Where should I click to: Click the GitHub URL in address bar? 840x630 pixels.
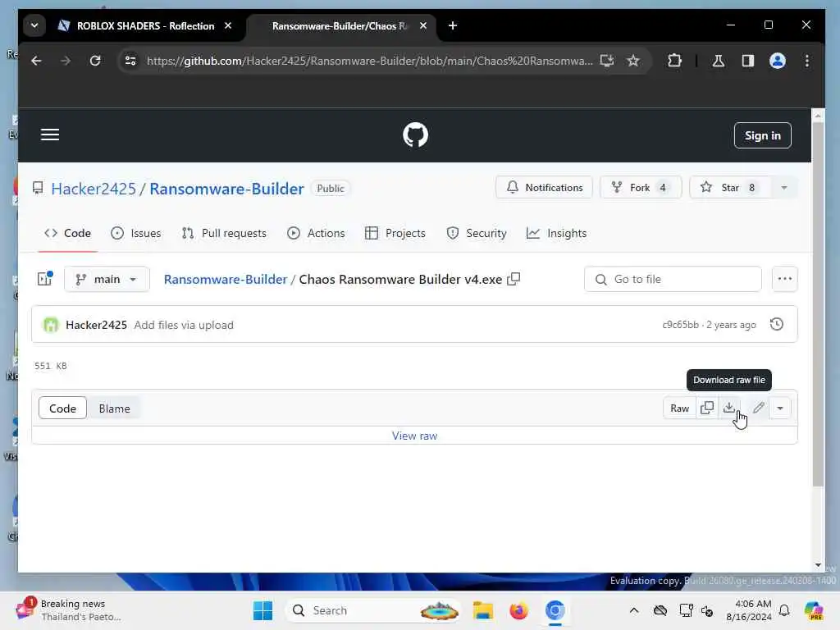[x=370, y=61]
